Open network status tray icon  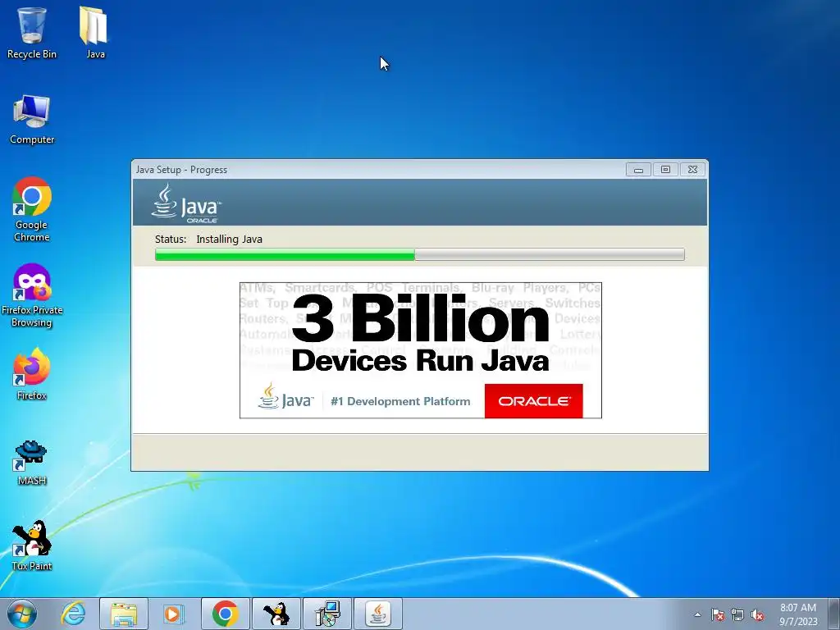737,614
